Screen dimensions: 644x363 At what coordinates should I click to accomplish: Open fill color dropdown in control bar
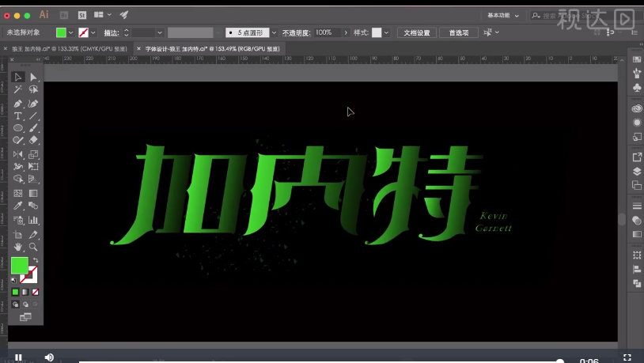70,32
